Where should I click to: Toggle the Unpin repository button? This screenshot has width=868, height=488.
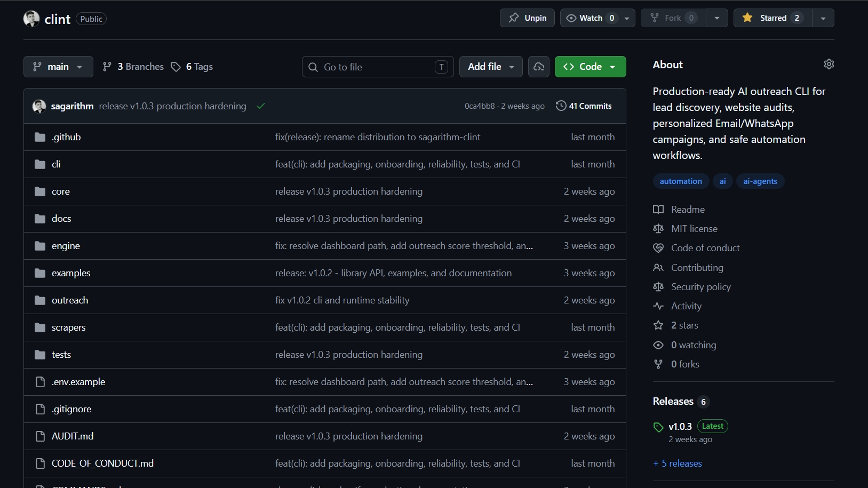(527, 18)
